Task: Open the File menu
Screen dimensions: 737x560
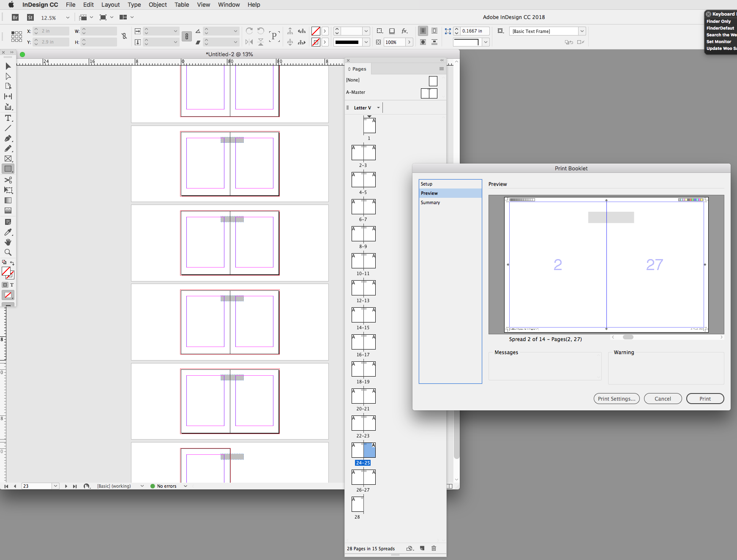Action: pyautogui.click(x=71, y=5)
